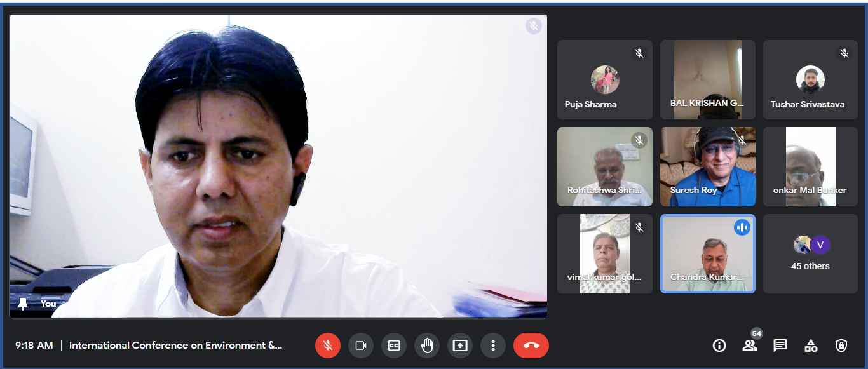Raise hand using the hand icon
Viewport: 868px width, 369px height.
click(x=427, y=346)
